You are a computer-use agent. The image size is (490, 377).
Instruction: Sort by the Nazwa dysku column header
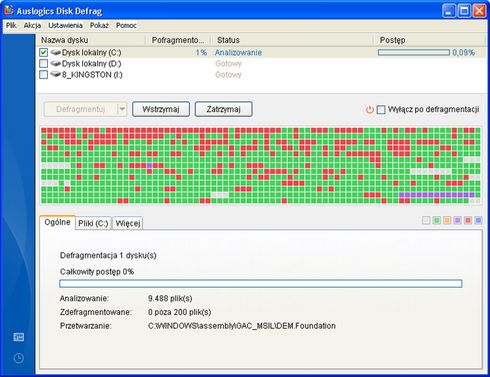click(91, 40)
